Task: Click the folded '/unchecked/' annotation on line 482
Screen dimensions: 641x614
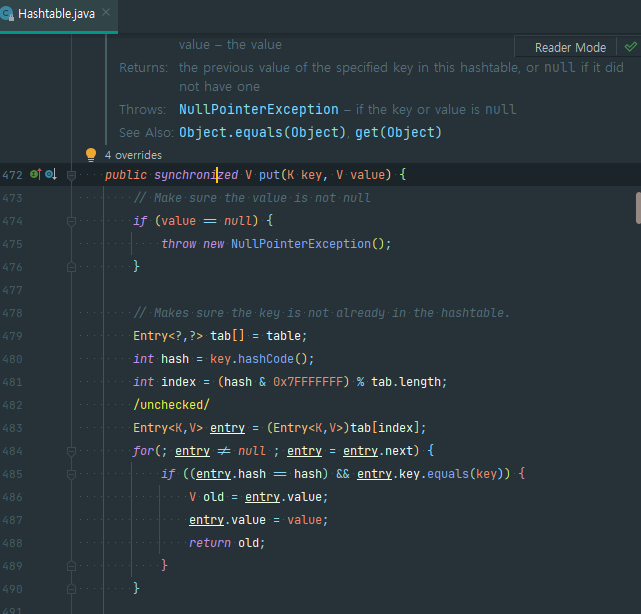Action: (171, 405)
